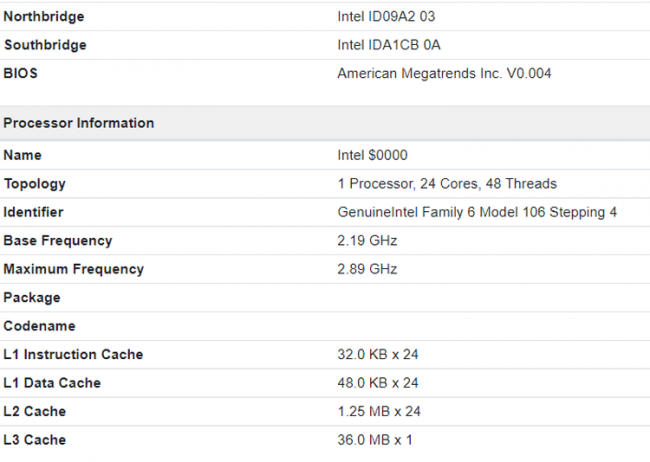Viewport: 650px width, 462px height.
Task: Select the Southbridge value Intel IDA1CB 0A
Action: click(389, 45)
